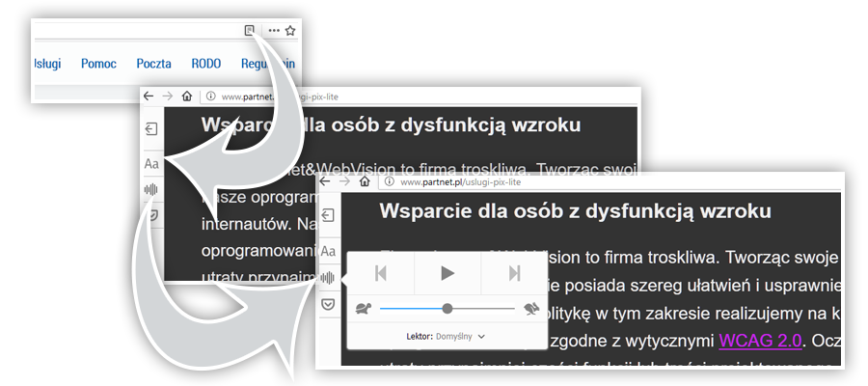Viewport: 868px width, 386px height.
Task: Open Aa type controls in middle window
Action: tap(151, 164)
